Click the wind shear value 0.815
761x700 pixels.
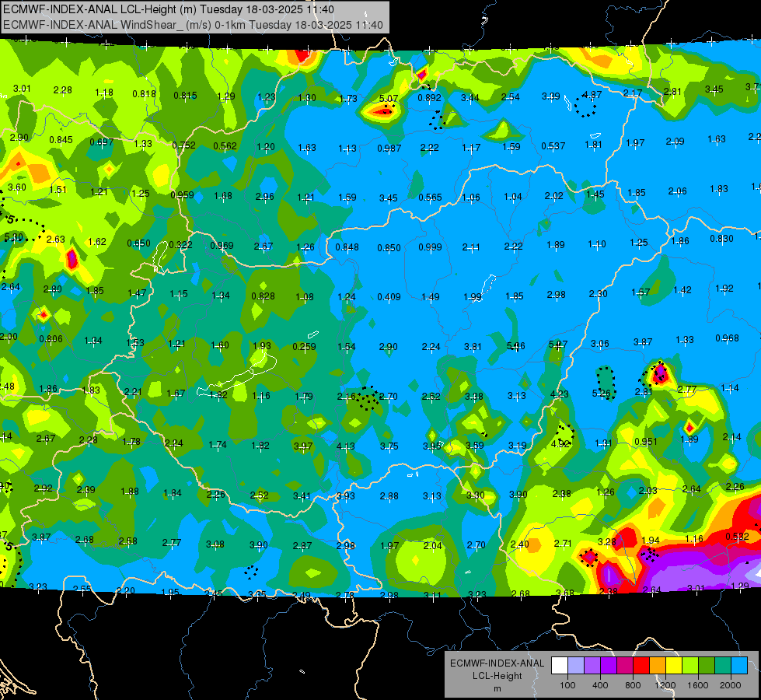pos(186,95)
